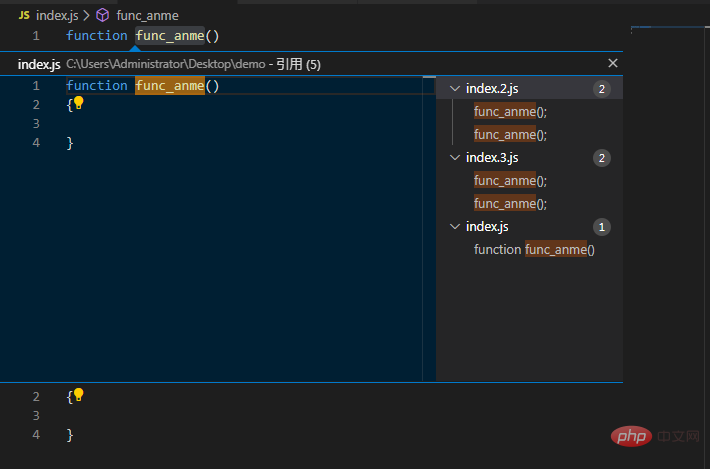Click the index.js group name in references
The height and width of the screenshot is (469, 710).
[x=487, y=226]
